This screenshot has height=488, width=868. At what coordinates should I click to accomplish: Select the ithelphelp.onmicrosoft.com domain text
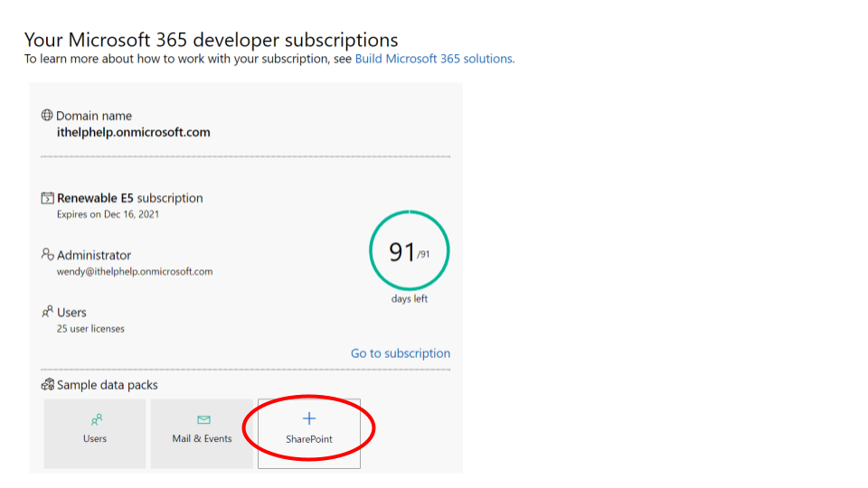(134, 132)
